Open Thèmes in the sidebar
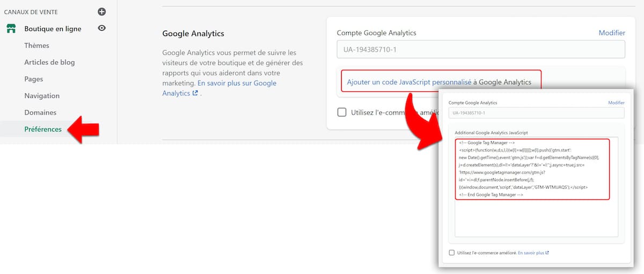 [36, 46]
